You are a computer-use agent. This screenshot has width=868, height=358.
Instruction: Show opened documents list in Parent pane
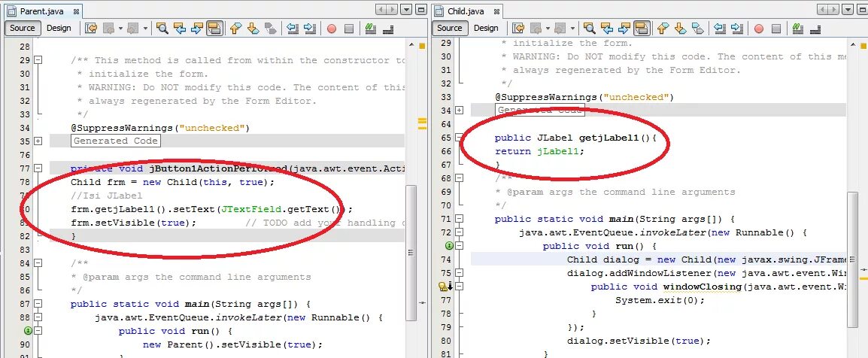[406, 10]
